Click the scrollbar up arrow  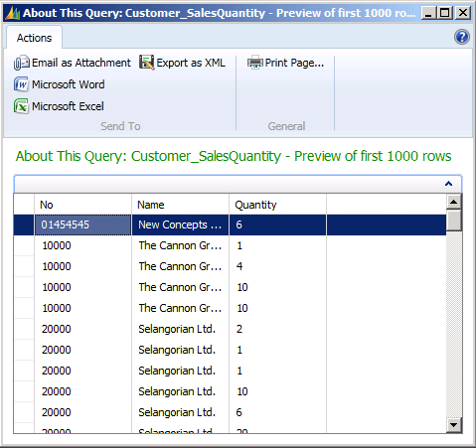(x=454, y=202)
